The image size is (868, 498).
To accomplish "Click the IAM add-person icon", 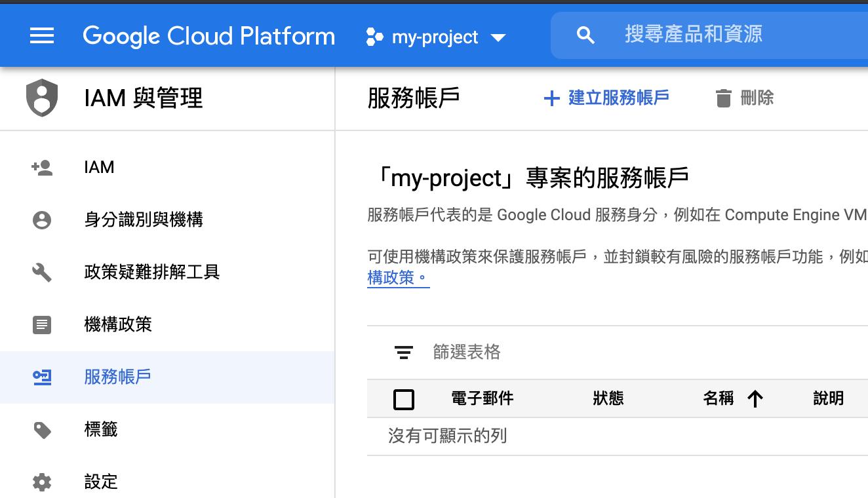I will coord(42,168).
